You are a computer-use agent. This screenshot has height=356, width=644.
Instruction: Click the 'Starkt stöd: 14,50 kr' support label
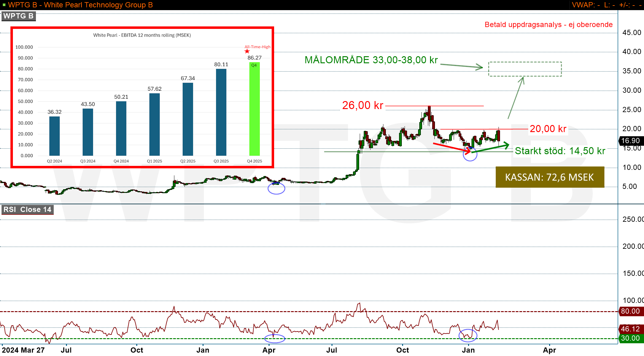tap(560, 151)
